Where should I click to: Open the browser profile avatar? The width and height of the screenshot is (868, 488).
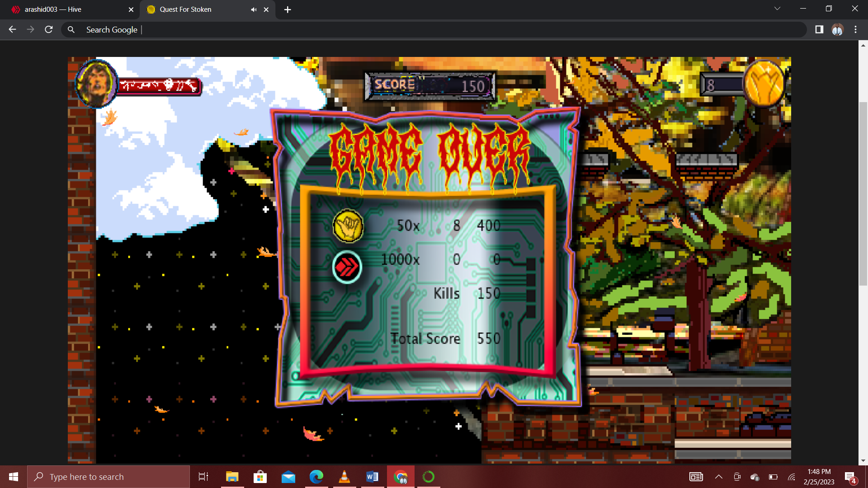pyautogui.click(x=837, y=29)
